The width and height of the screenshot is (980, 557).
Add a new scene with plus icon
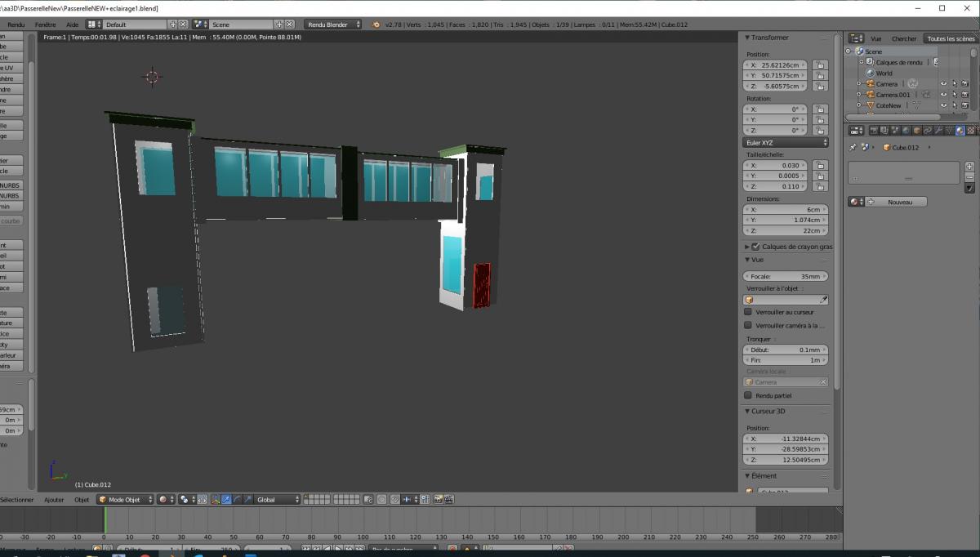point(279,25)
